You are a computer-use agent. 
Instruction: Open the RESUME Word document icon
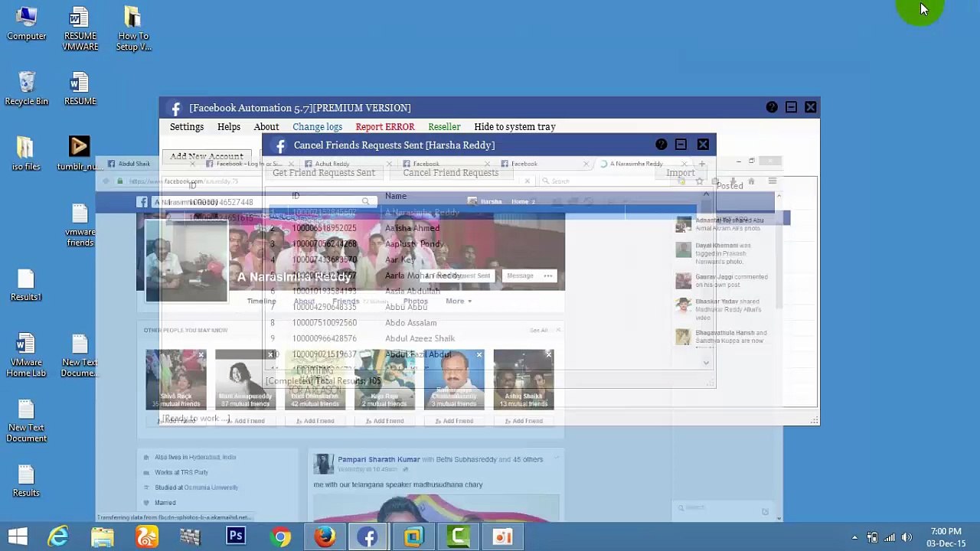[x=80, y=89]
